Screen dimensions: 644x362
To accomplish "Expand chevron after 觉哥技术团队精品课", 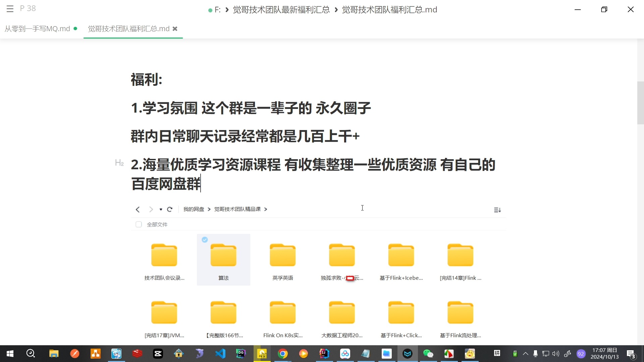I will 266,209.
